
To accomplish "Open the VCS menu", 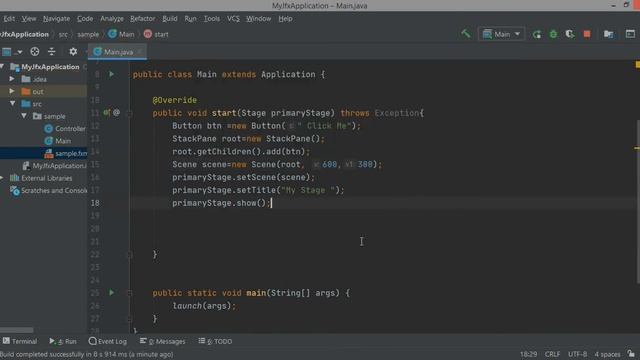I will [233, 19].
